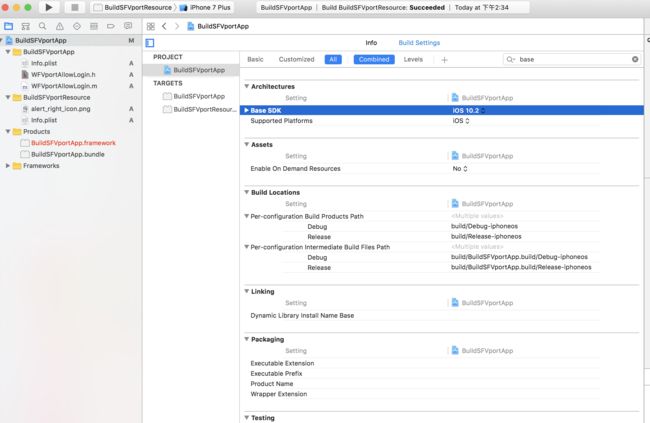Open the Find navigator magnifier icon
650x423 pixels.
click(x=43, y=26)
